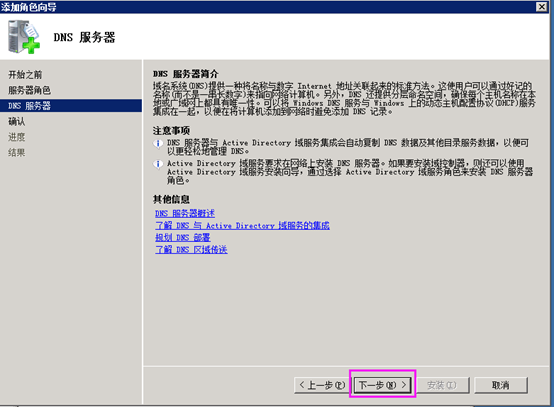Cancel the wizard with 取消

click(x=501, y=385)
